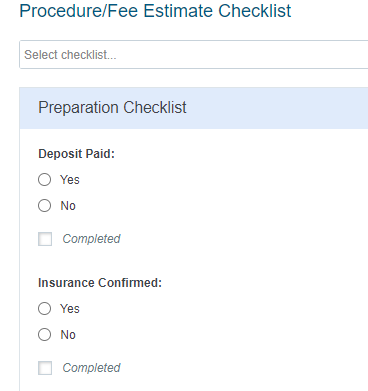Click the No label text under Deposit Paid
This screenshot has height=391, width=368.
pyautogui.click(x=68, y=206)
